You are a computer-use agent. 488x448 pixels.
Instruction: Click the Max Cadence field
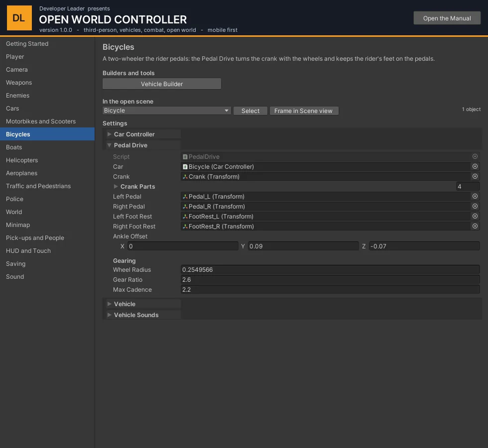click(330, 289)
